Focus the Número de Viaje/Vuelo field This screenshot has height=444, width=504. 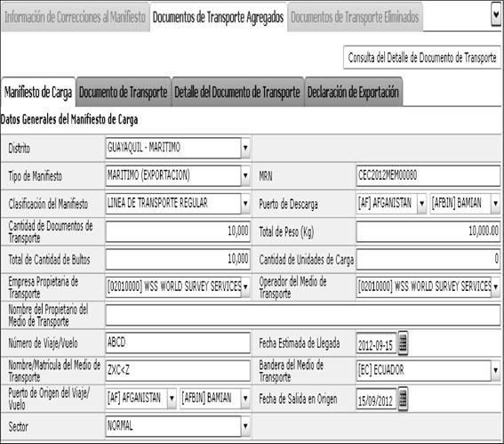[178, 343]
